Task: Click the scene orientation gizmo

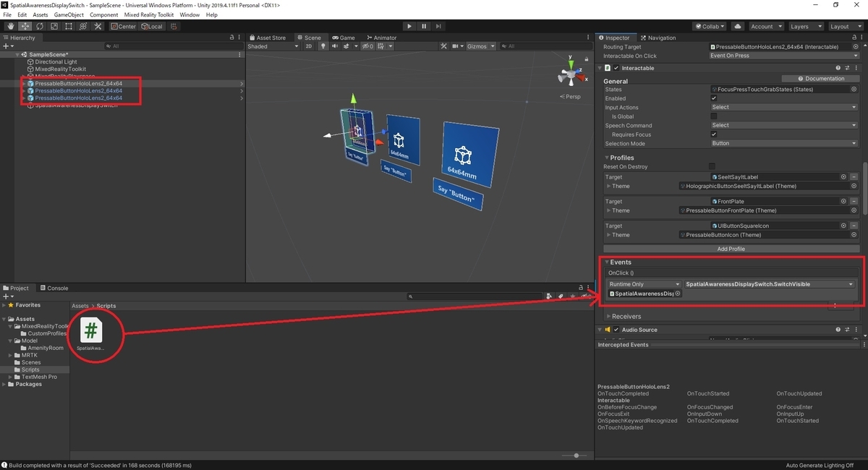Action: (570, 74)
